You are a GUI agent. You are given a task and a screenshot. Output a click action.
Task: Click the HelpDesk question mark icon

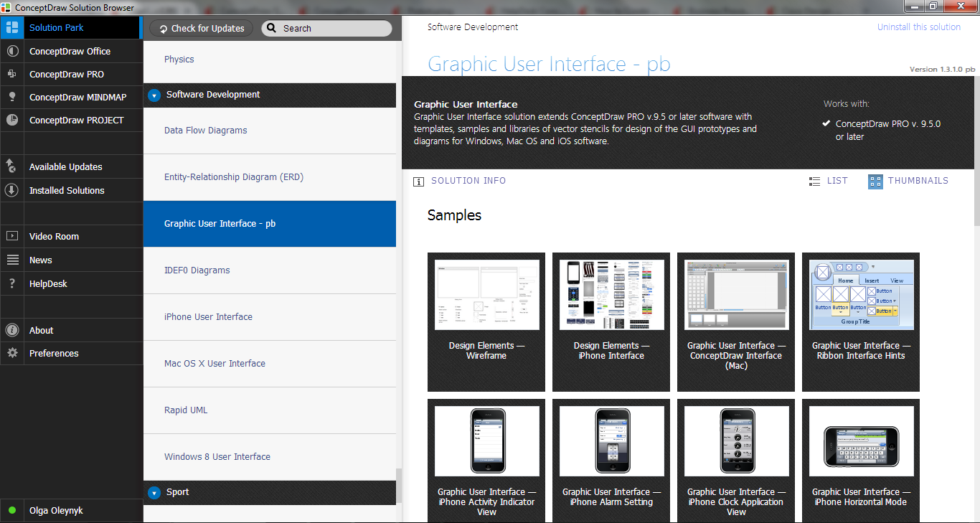(11, 283)
